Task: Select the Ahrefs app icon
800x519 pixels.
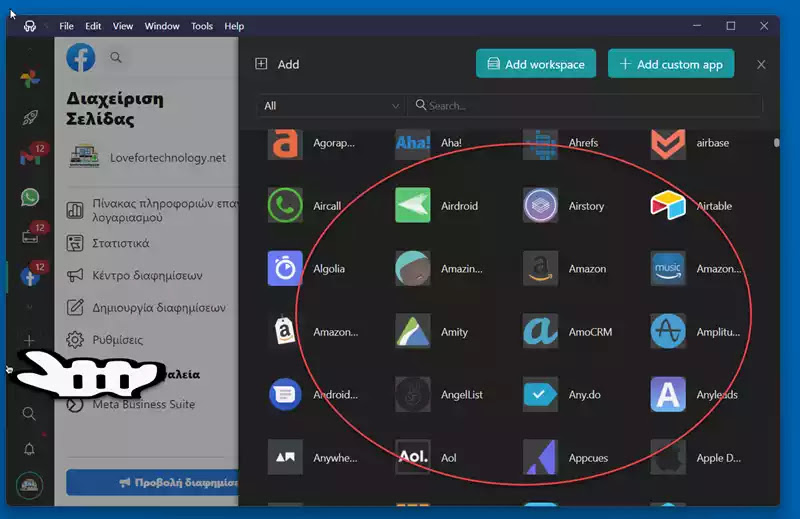Action: coord(540,144)
